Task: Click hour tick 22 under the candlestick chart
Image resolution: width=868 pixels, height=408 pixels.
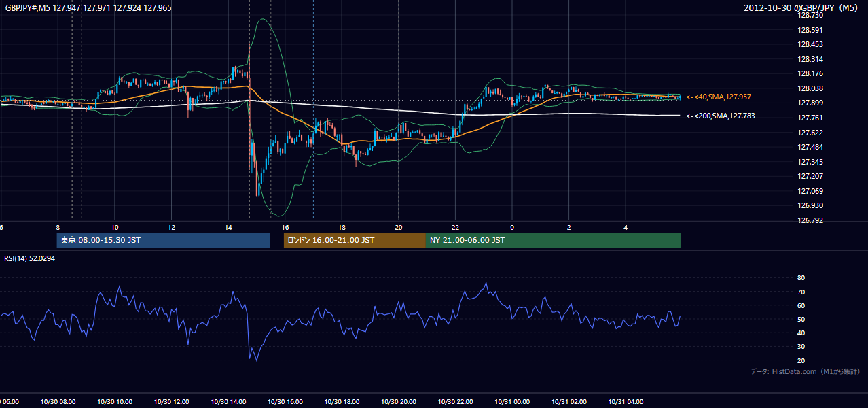Action: click(x=455, y=227)
